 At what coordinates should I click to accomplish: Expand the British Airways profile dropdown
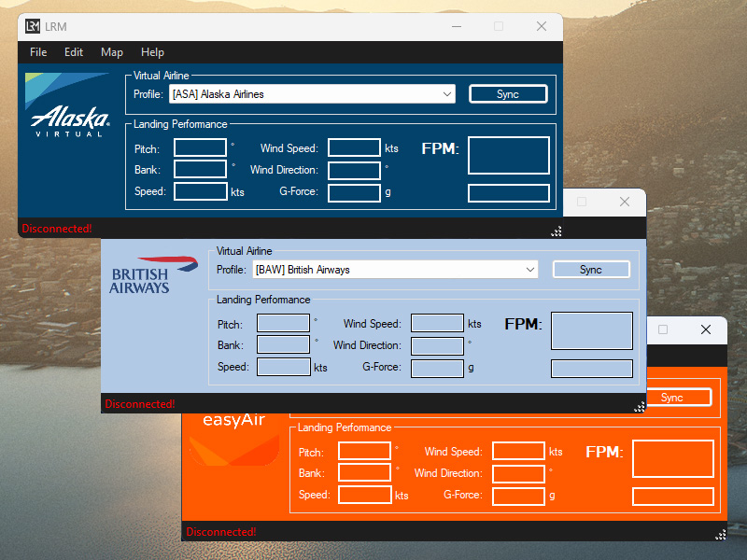pyautogui.click(x=529, y=270)
